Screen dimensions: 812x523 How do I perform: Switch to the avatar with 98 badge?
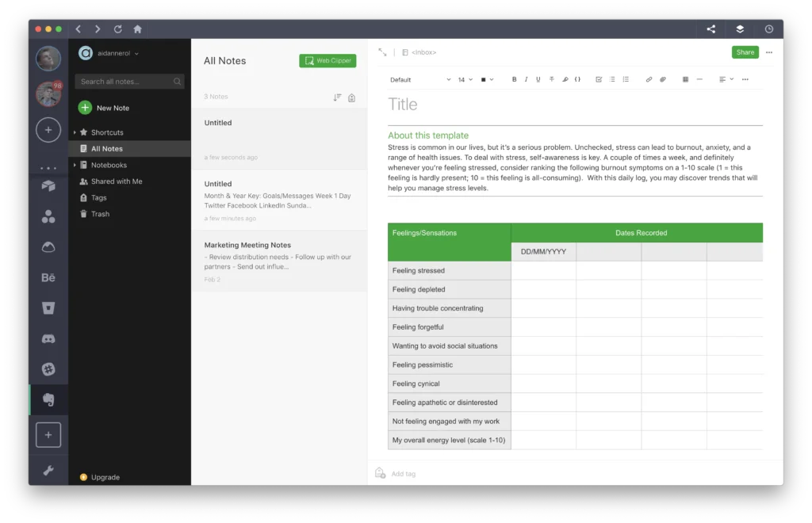pos(48,94)
